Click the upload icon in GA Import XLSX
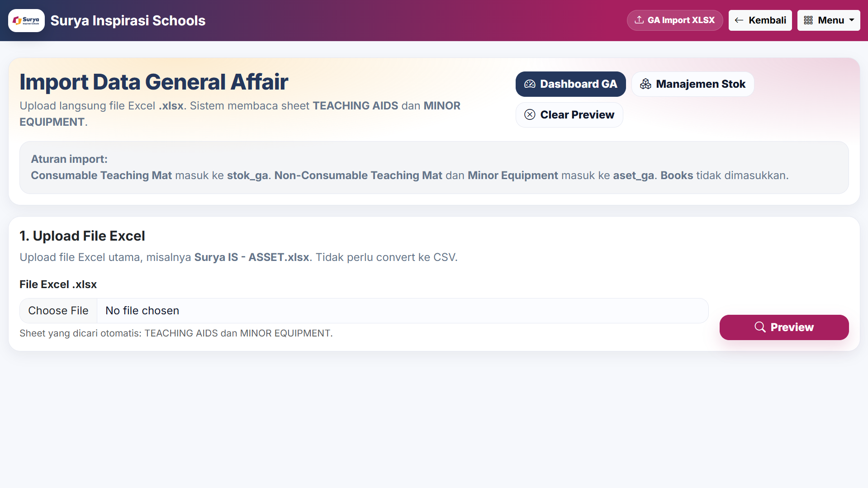 [639, 20]
